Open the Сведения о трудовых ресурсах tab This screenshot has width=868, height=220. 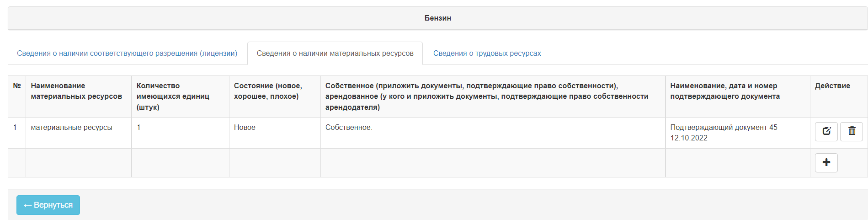click(x=487, y=54)
